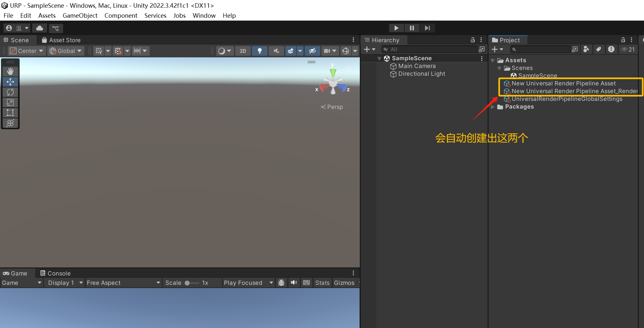Screen dimensions: 644x328
Task: Open the Gizmos toggle in Scene toolbar
Action: (x=346, y=51)
